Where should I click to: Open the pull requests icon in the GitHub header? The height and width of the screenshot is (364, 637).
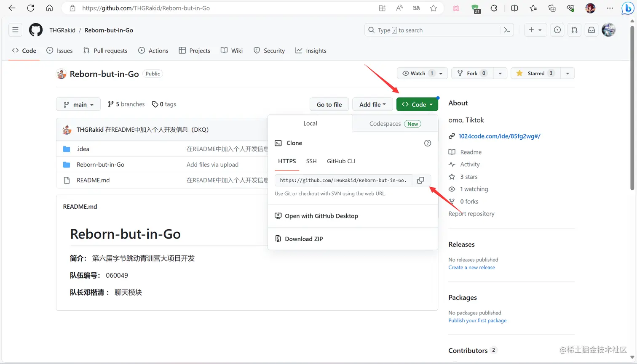[574, 30]
